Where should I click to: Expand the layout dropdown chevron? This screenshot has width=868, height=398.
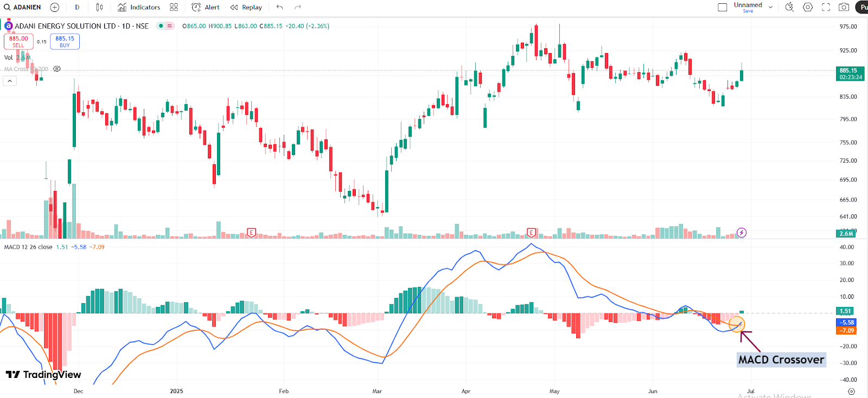(x=770, y=7)
